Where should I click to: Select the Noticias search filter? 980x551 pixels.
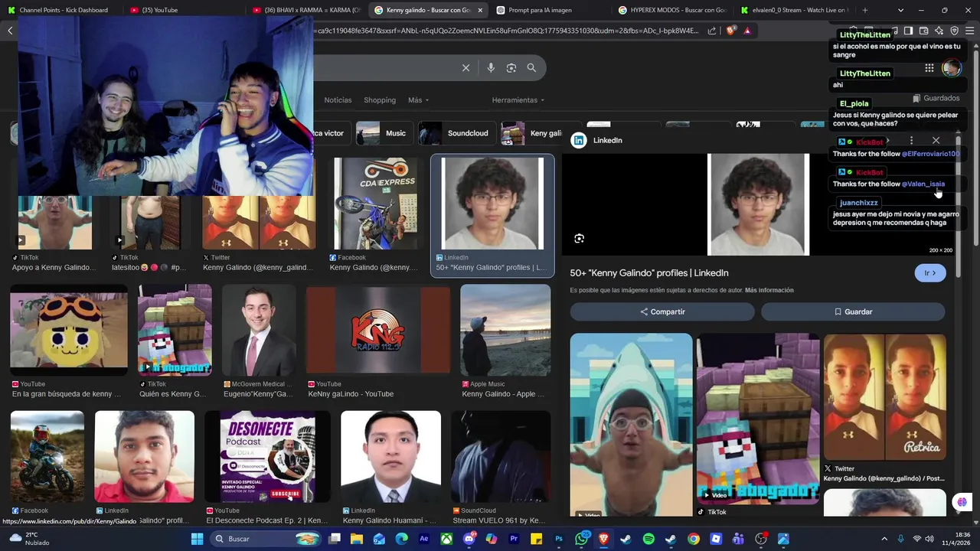click(x=338, y=100)
